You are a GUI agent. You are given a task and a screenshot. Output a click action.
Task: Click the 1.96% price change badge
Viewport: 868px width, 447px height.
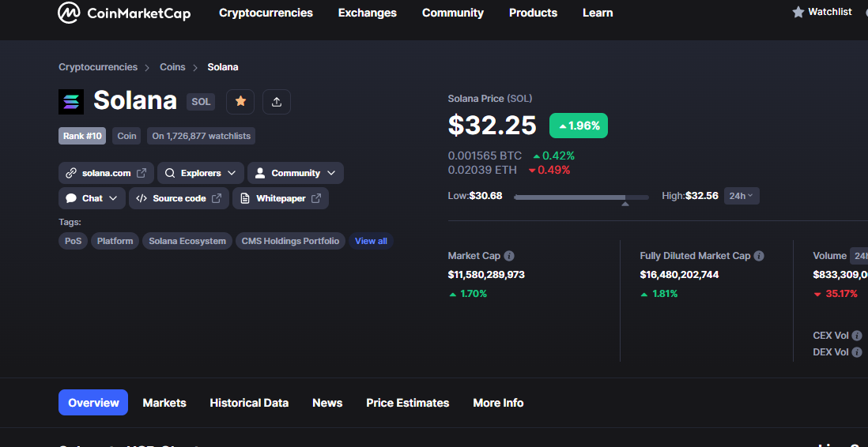(579, 126)
